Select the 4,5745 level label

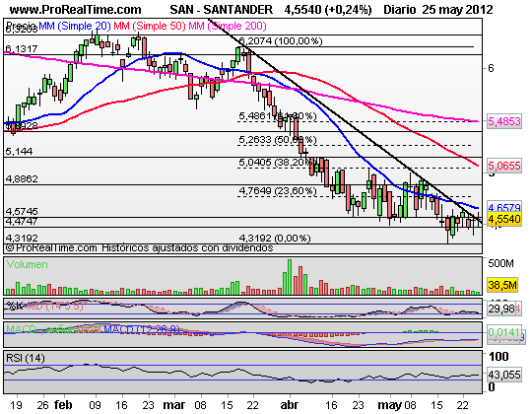pyautogui.click(x=22, y=211)
